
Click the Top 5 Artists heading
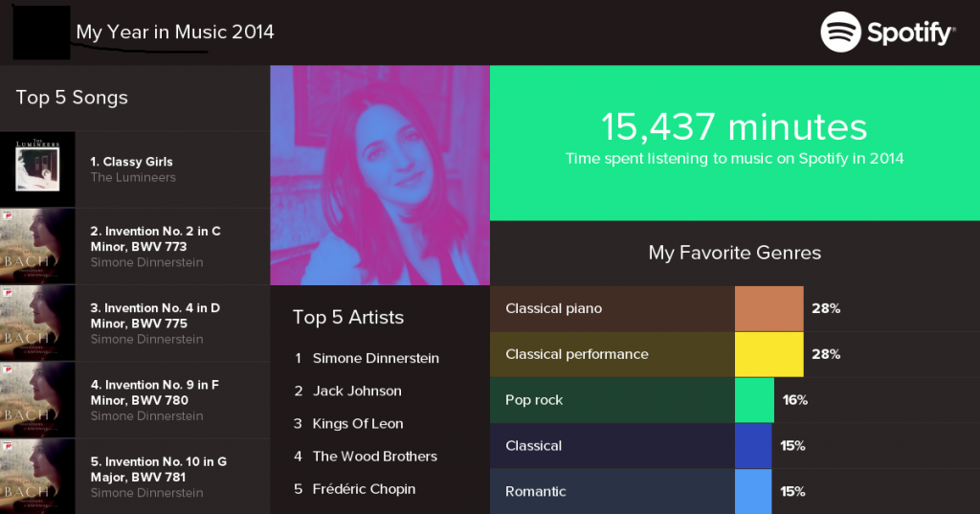tap(348, 318)
